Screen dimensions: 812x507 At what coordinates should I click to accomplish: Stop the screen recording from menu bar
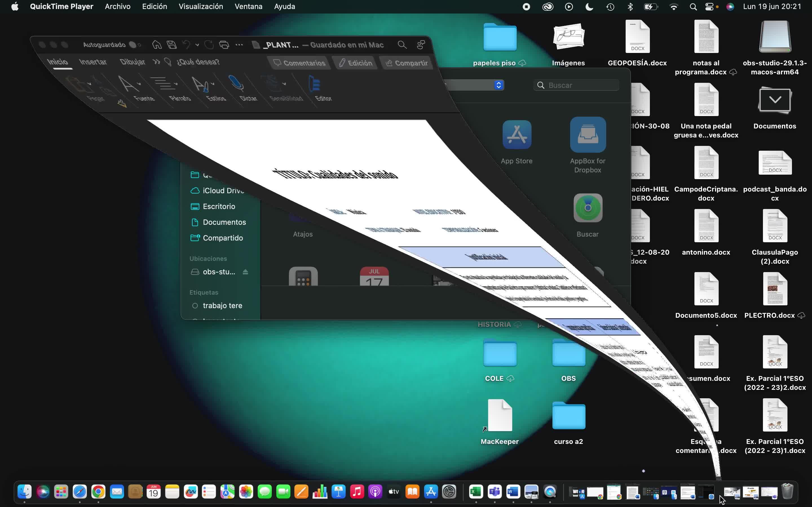click(526, 7)
